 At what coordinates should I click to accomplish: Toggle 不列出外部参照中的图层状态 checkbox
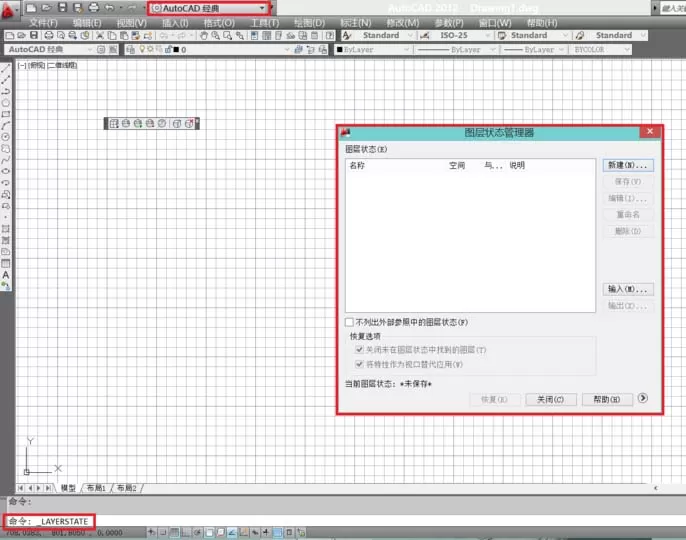coord(349,322)
